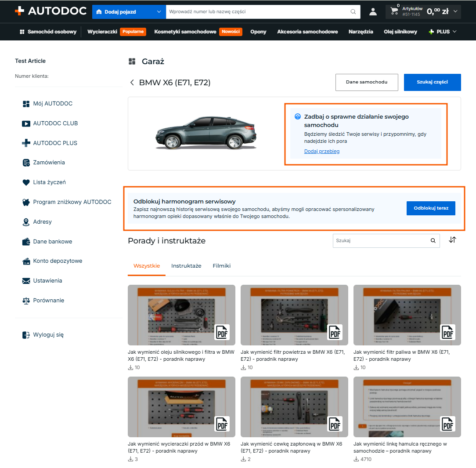Image resolution: width=476 pixels, height=468 pixels.
Task: Switch to the Filmiki tab
Action: [222, 266]
